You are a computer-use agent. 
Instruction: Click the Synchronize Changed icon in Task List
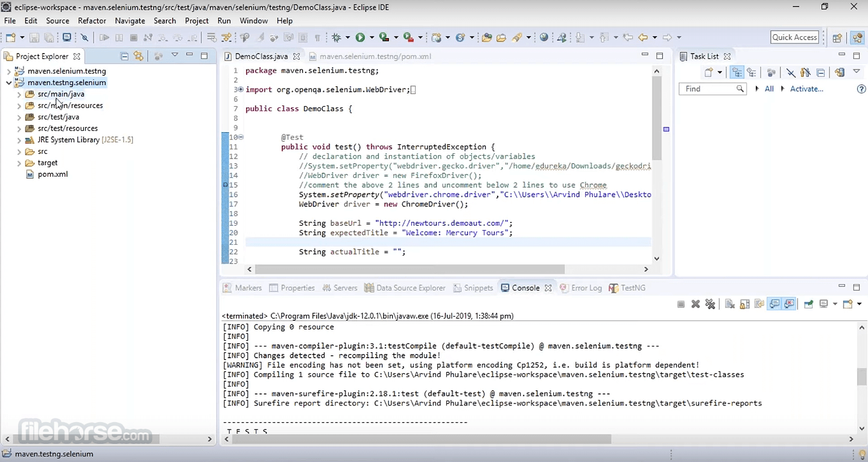[x=840, y=72]
